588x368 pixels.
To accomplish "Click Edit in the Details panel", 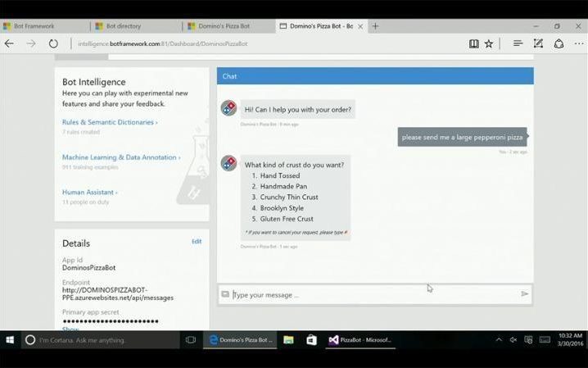I will (x=197, y=241).
